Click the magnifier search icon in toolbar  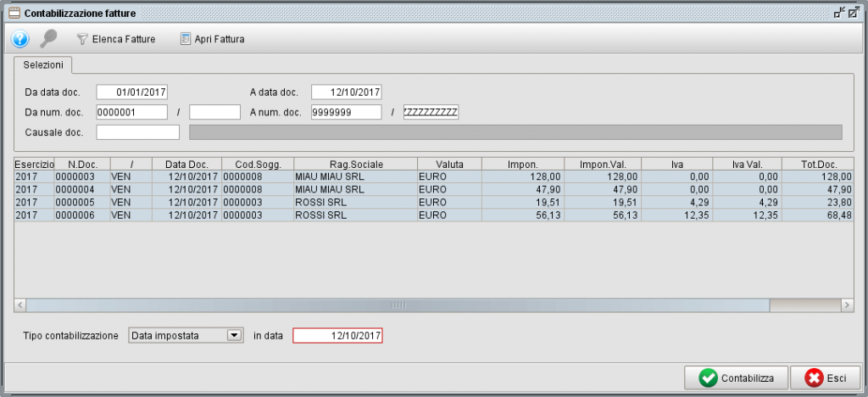click(49, 39)
